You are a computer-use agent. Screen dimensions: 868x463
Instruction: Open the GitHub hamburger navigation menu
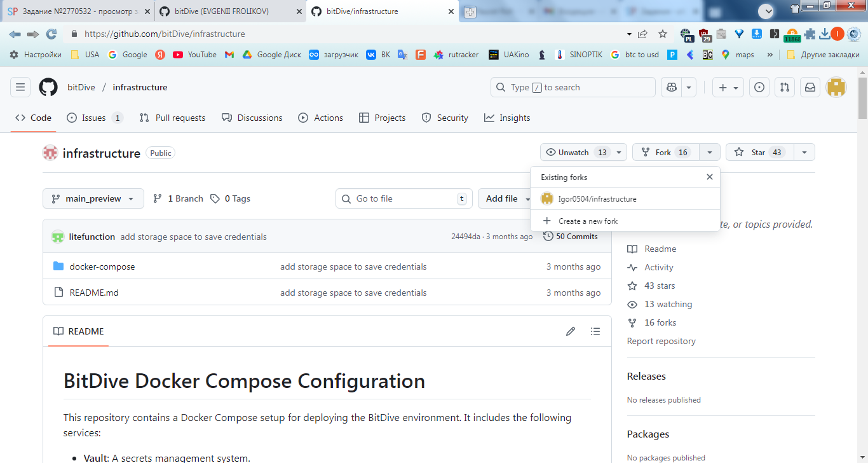tap(20, 87)
